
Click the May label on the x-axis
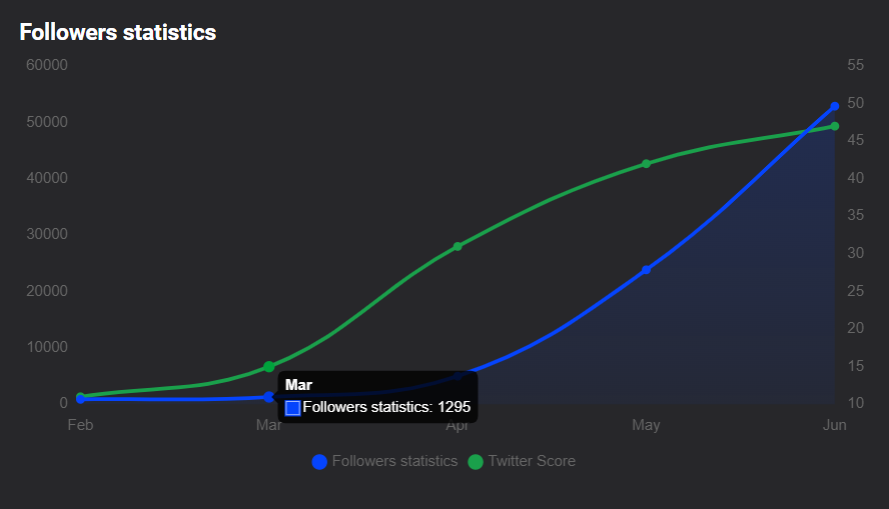[646, 425]
